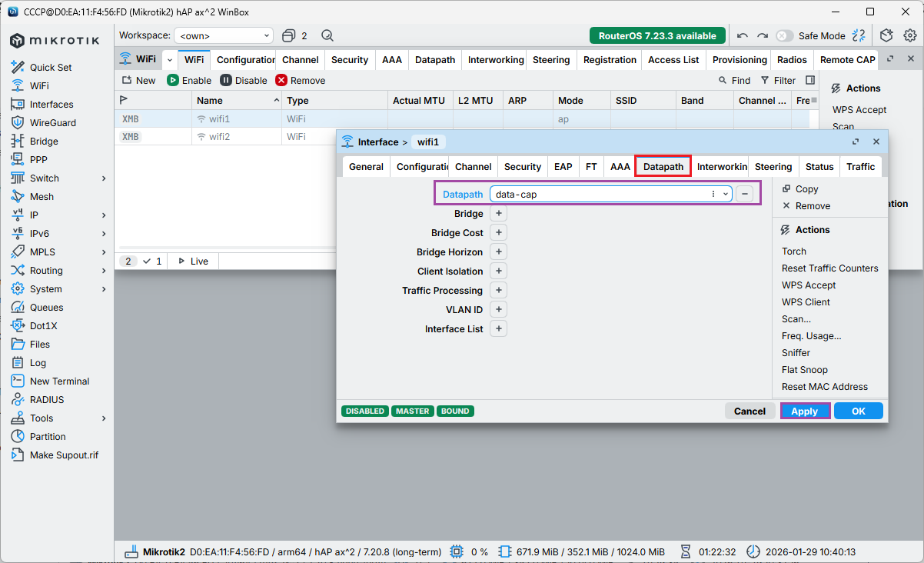Image resolution: width=924 pixels, height=563 pixels.
Task: Expand the System submenu
Action: [104, 289]
